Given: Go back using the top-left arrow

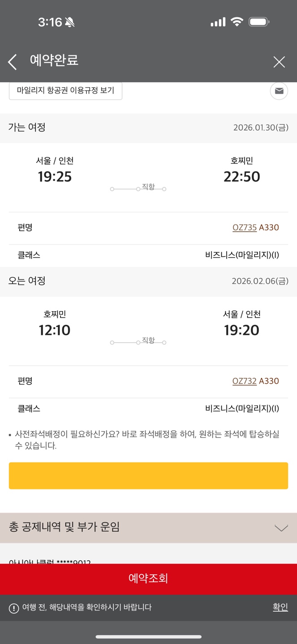Looking at the screenshot, I should point(13,62).
